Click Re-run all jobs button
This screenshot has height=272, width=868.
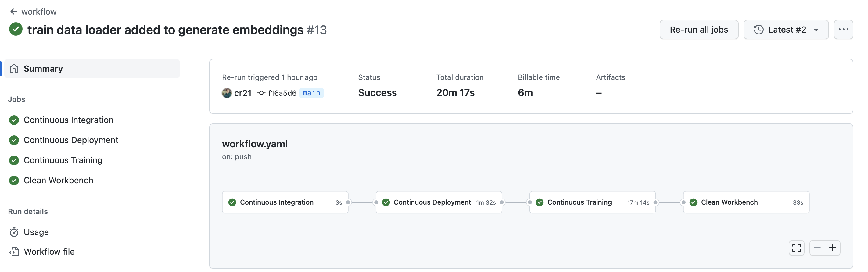(698, 30)
